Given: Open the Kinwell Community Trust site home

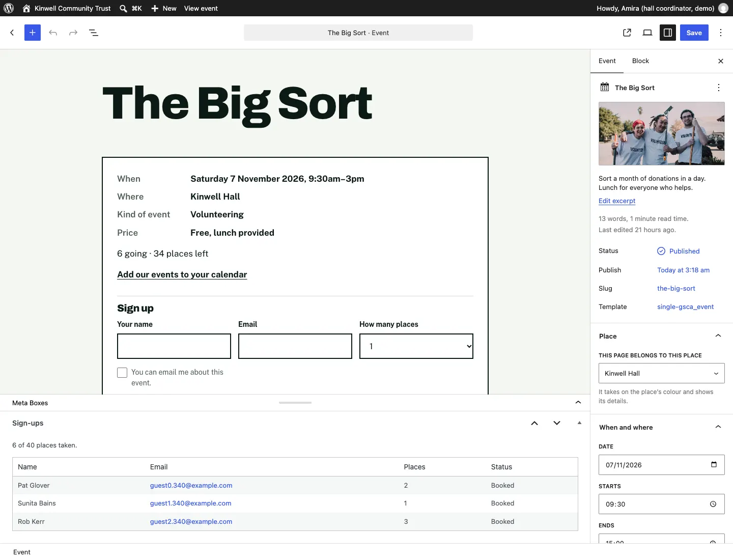Looking at the screenshot, I should point(67,8).
